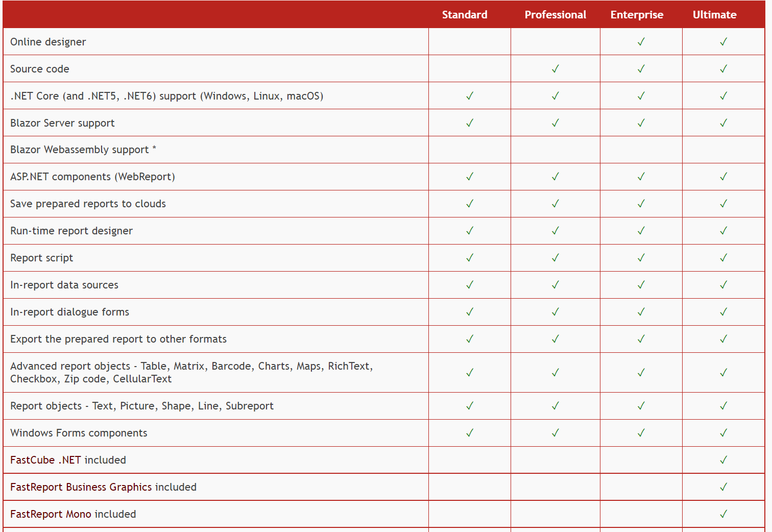
Task: Follow the FastReport Mono link
Action: [51, 514]
